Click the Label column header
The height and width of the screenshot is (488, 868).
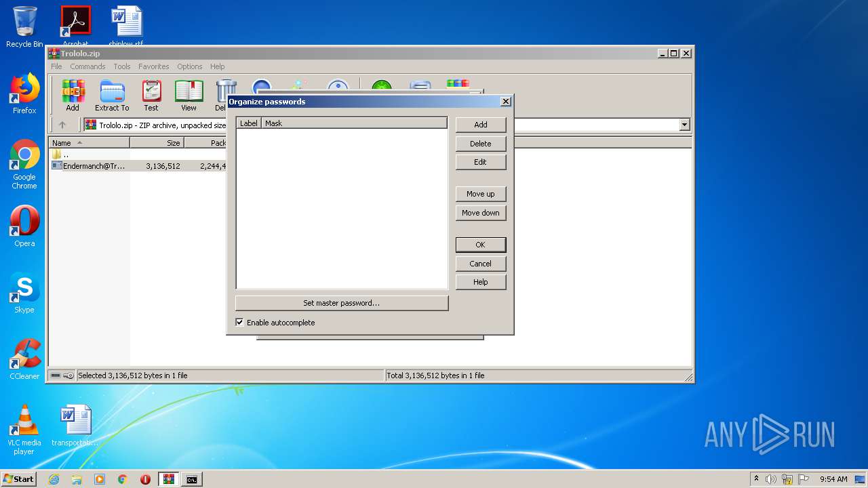point(249,123)
